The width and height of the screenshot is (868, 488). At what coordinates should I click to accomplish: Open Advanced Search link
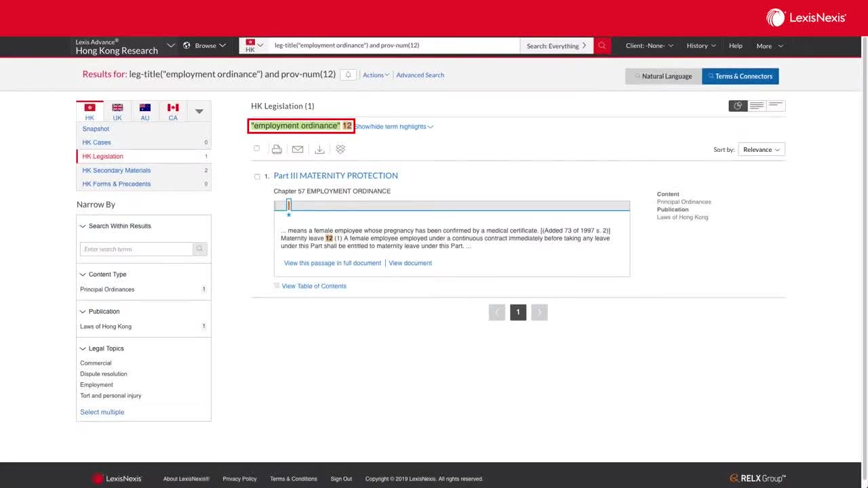coord(420,75)
